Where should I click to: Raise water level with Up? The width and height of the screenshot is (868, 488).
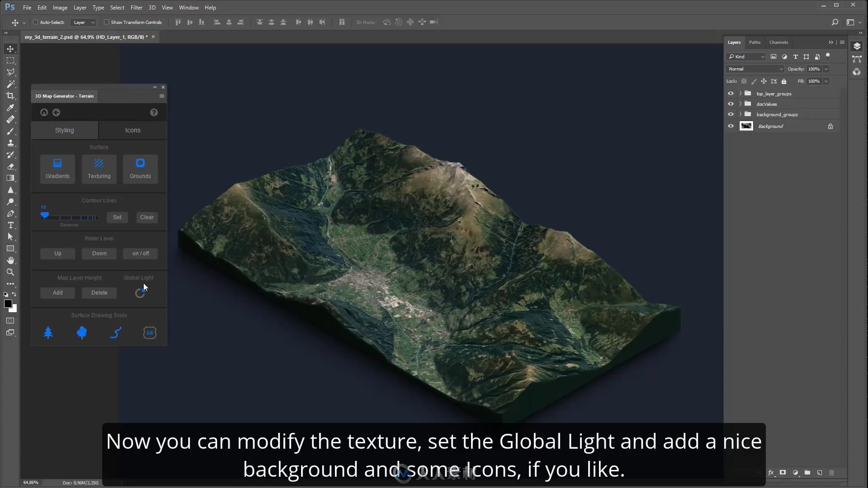pyautogui.click(x=57, y=253)
